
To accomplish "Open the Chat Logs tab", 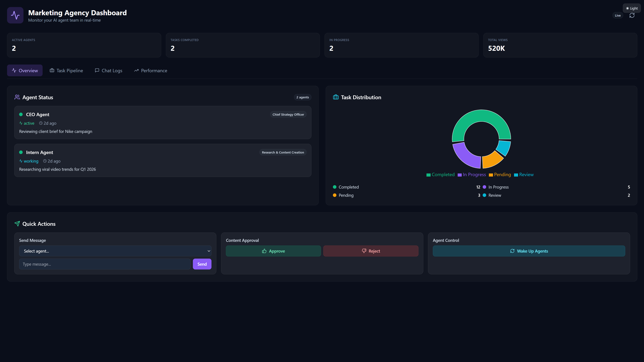I will point(109,70).
